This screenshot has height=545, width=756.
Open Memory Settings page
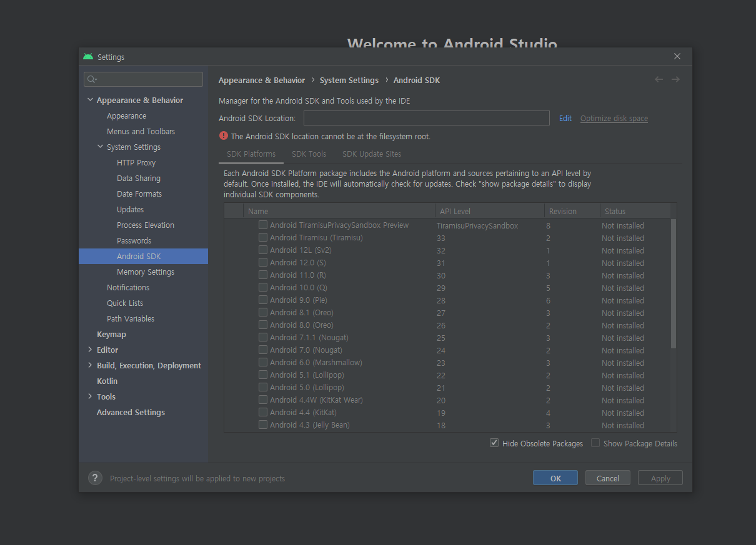point(146,272)
